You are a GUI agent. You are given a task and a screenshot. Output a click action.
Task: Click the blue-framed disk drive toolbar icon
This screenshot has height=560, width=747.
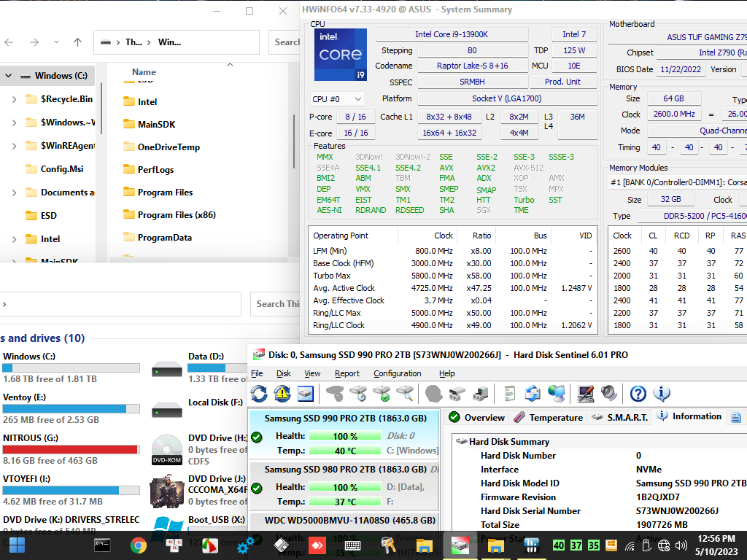click(x=306, y=394)
